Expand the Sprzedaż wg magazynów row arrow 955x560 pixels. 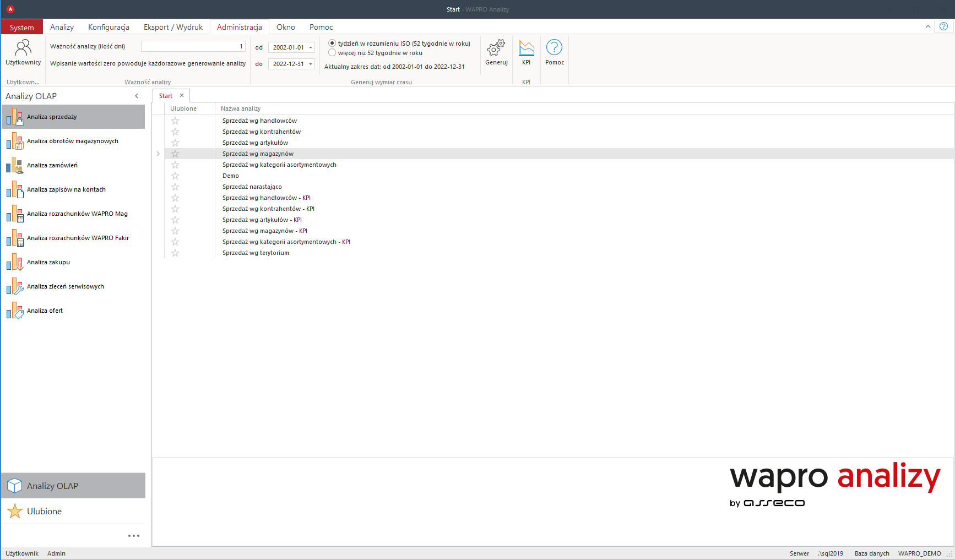(158, 154)
